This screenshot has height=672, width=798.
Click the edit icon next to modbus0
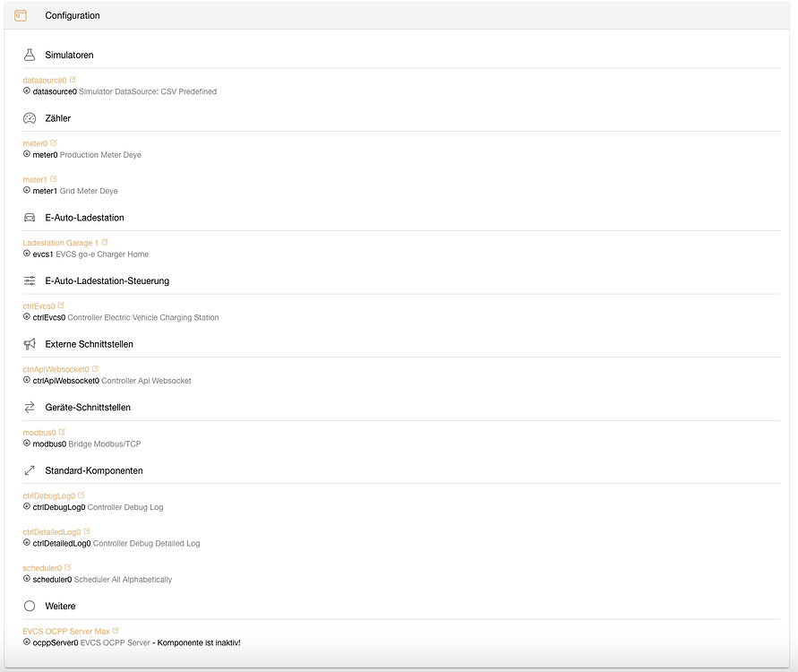click(62, 432)
